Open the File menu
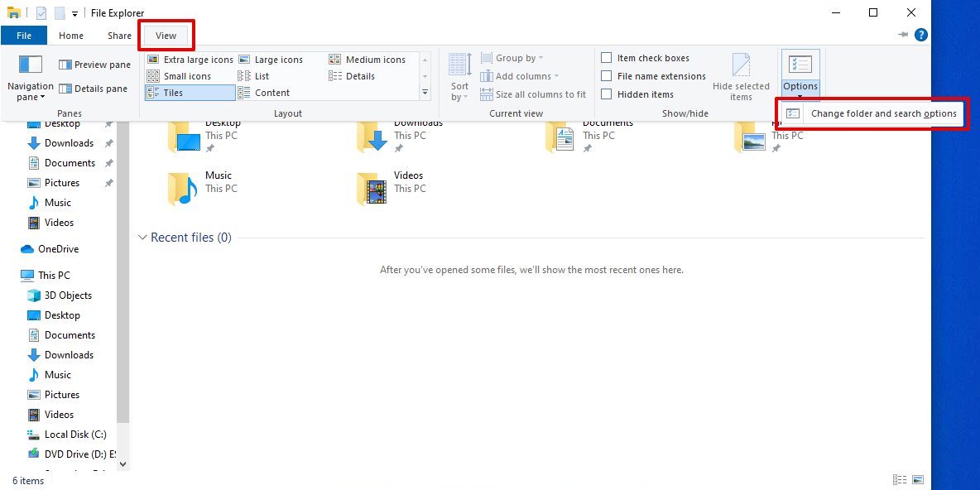This screenshot has height=490, width=980. [x=24, y=36]
